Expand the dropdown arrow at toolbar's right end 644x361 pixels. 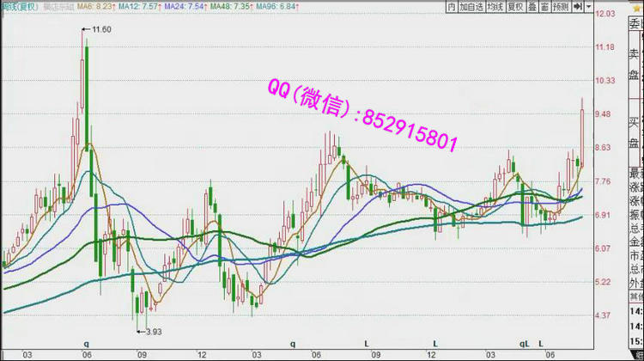point(589,6)
